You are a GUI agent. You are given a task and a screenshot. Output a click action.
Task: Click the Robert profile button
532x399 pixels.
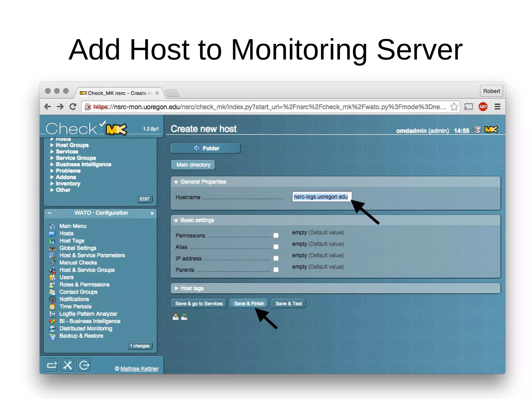click(491, 91)
